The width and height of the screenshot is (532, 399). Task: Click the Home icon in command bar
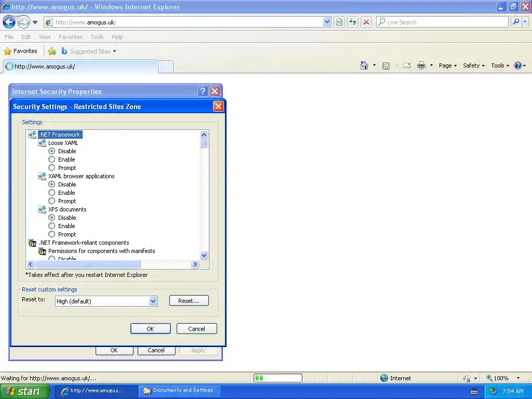[x=364, y=65]
